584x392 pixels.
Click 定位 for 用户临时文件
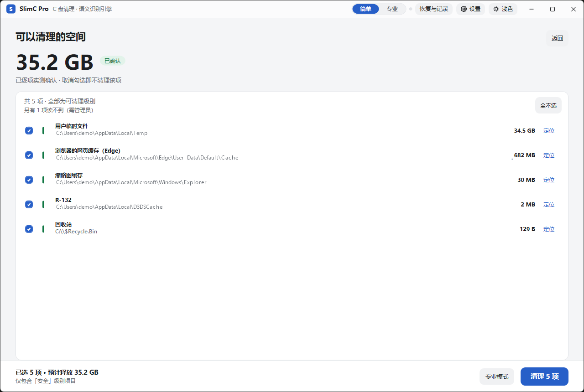tap(549, 131)
